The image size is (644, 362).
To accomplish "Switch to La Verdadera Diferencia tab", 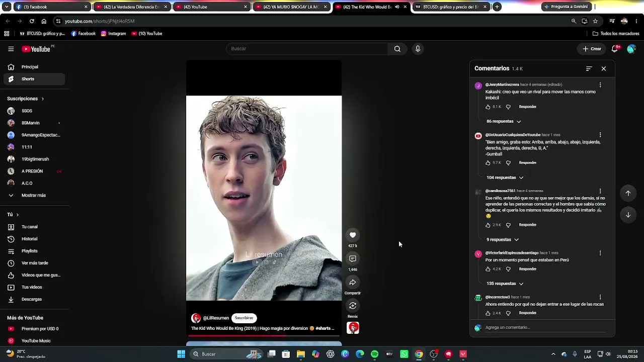I will 131,7.
